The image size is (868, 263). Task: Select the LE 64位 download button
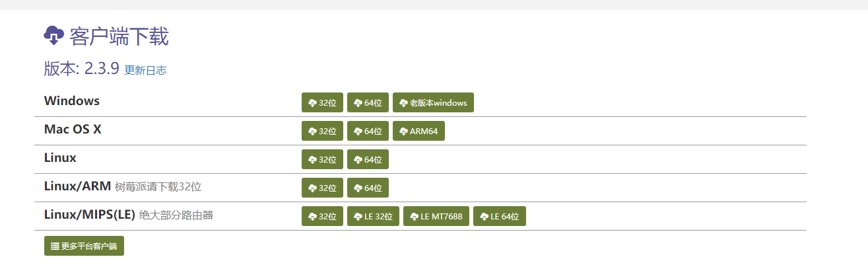(500, 216)
